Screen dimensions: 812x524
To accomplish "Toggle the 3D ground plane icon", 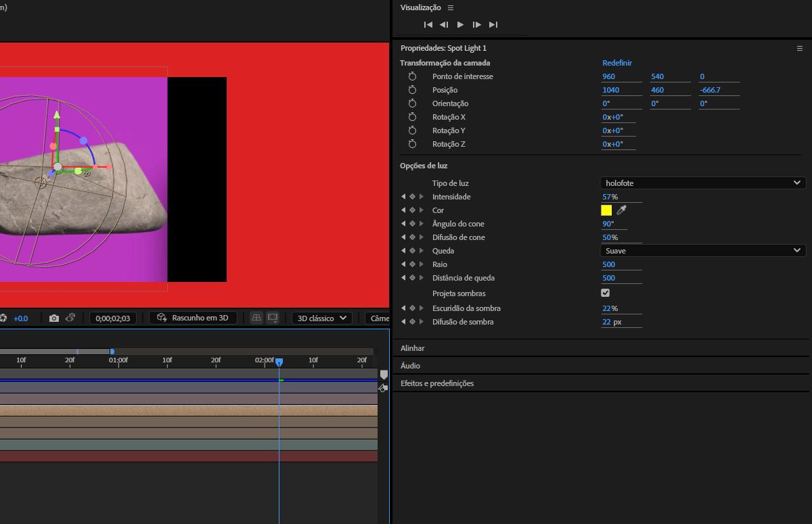I will pyautogui.click(x=256, y=318).
